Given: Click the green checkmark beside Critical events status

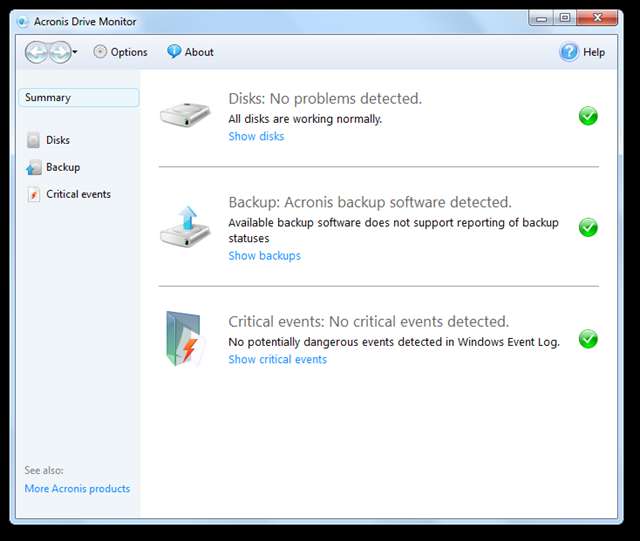Looking at the screenshot, I should click(588, 339).
